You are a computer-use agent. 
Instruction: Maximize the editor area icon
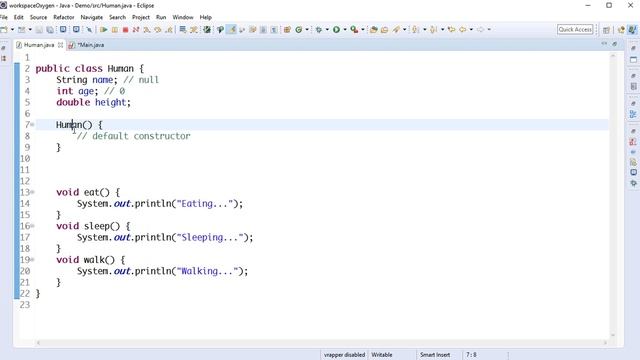(615, 44)
